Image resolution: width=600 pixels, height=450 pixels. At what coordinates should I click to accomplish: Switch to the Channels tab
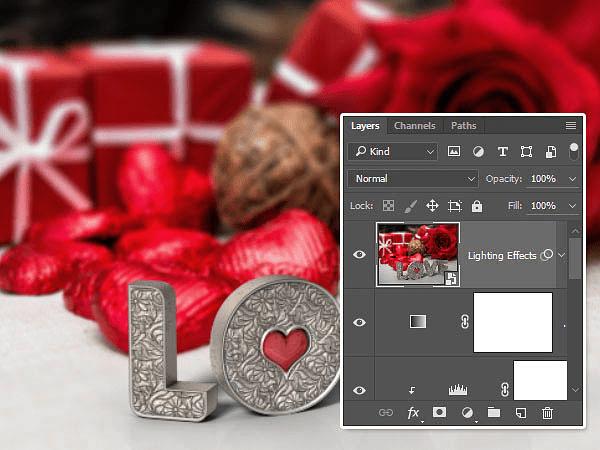click(x=415, y=126)
